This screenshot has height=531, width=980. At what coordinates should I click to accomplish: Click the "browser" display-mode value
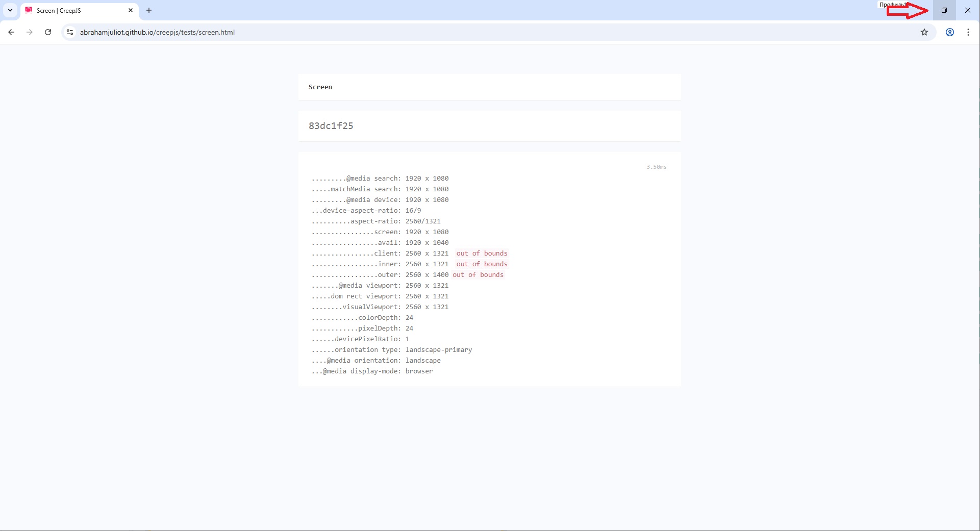tap(419, 371)
